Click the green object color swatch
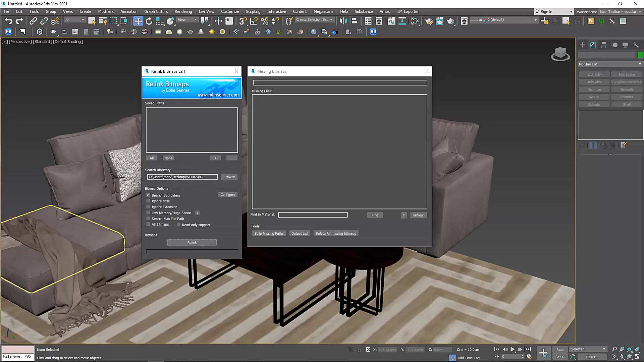This screenshot has width=644, height=362. tap(640, 55)
